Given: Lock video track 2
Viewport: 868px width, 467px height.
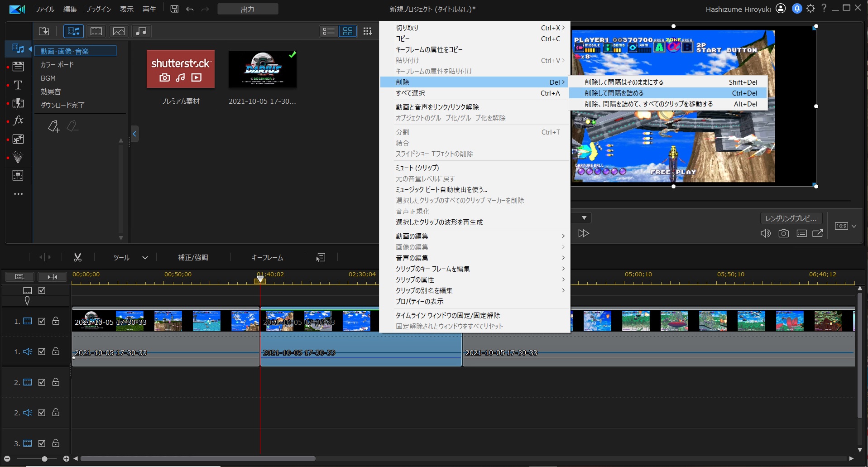Looking at the screenshot, I should 56,382.
